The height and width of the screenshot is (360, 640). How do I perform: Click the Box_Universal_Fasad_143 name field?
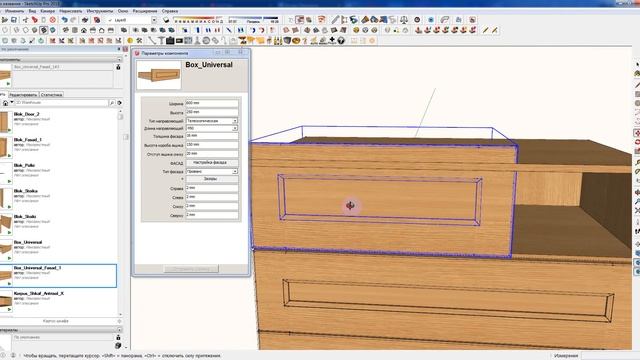[62, 67]
